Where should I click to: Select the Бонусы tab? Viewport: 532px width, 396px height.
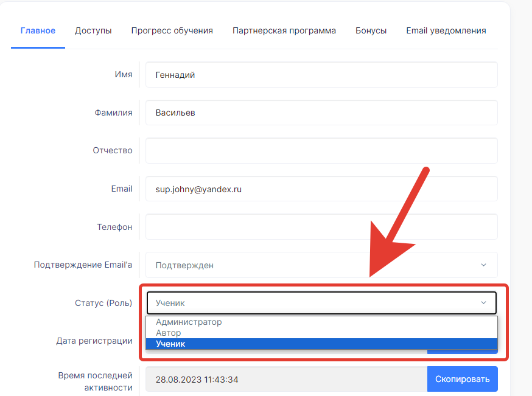point(371,30)
